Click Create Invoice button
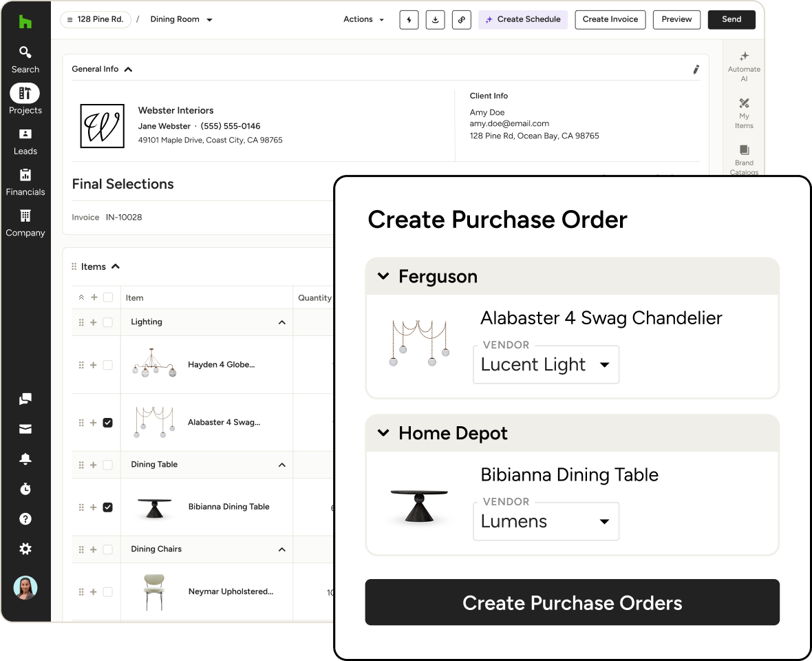This screenshot has width=812, height=661. tap(610, 20)
